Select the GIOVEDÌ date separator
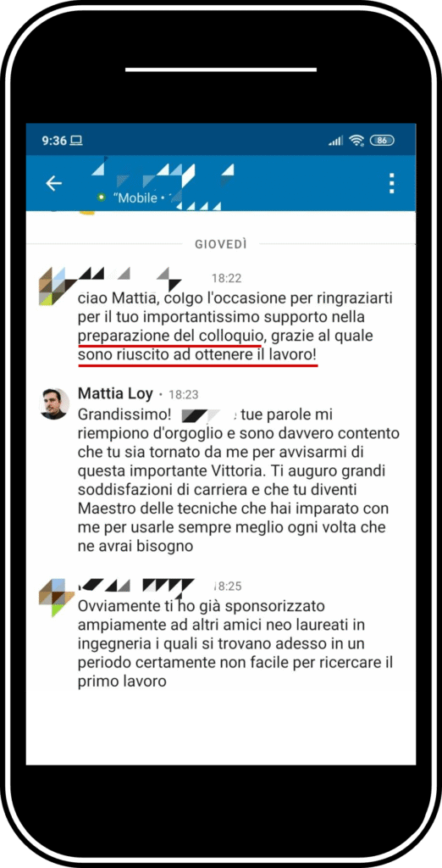 tap(221, 244)
